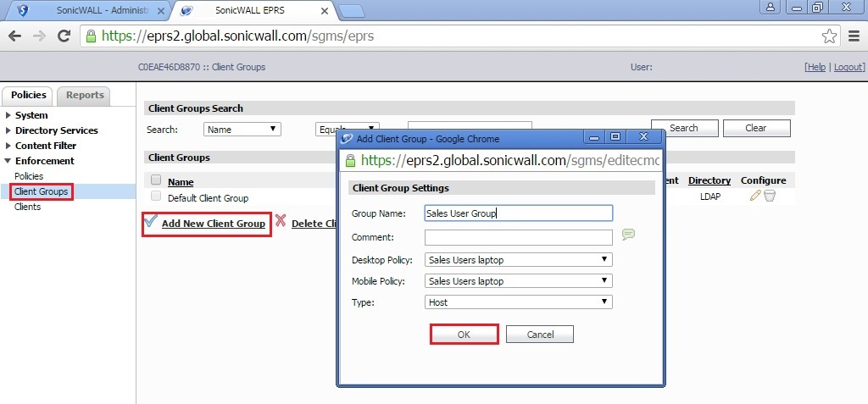868x404 pixels.
Task: Bookmark page with star icon
Action: coord(829,36)
